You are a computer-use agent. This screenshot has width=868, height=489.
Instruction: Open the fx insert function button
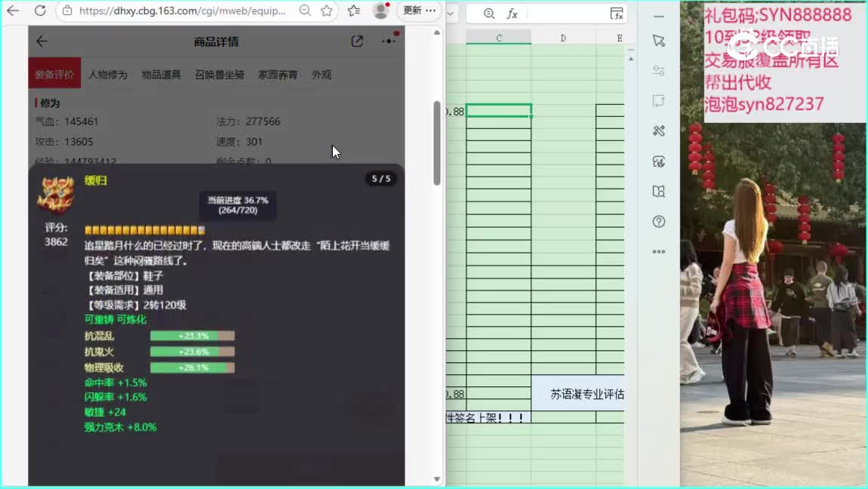(x=512, y=14)
